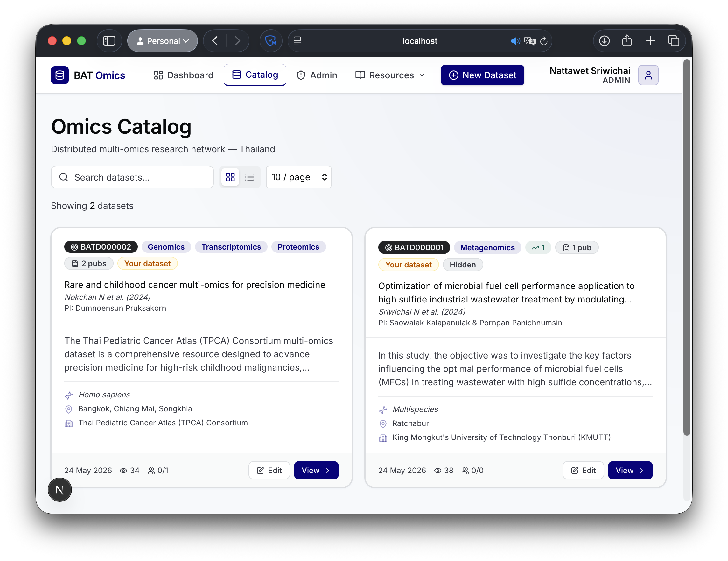The width and height of the screenshot is (728, 561).
Task: Click the BAT Omics logo icon
Action: [x=60, y=75]
